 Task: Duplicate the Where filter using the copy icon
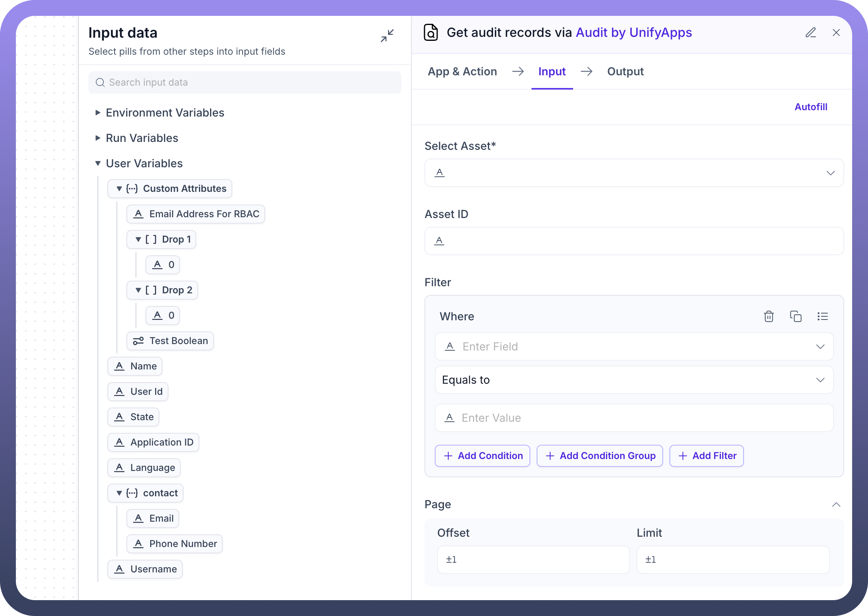click(x=795, y=316)
